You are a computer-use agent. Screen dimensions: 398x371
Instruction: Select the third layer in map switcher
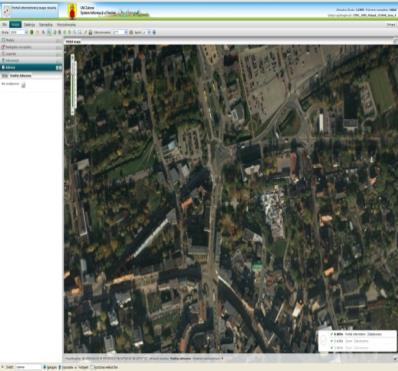348,348
